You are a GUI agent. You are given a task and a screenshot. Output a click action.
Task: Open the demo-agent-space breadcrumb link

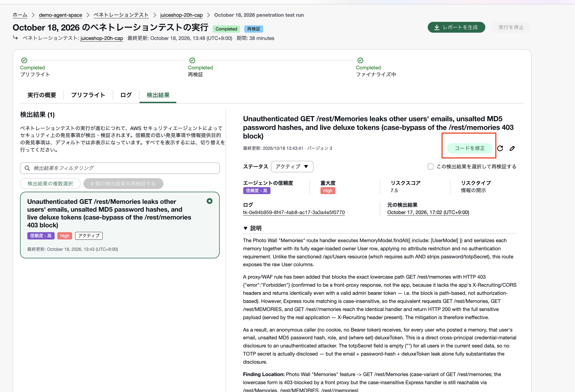(x=61, y=15)
